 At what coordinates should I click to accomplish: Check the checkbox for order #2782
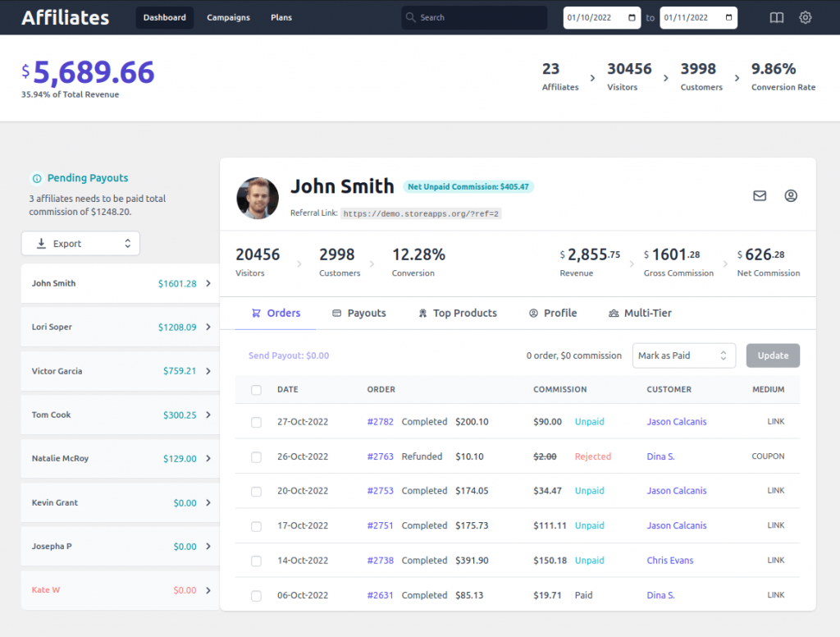pos(256,421)
